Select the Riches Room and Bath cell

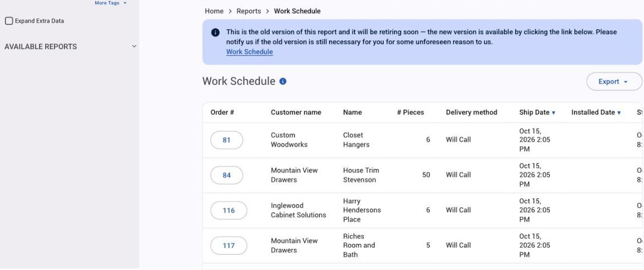pyautogui.click(x=359, y=245)
